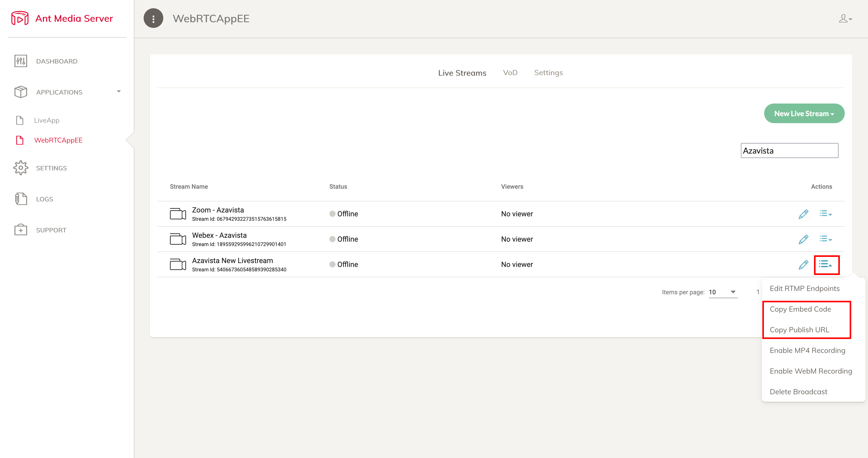Edit the Zoom - Azavista stream with pencil icon
868x458 pixels.
803,214
